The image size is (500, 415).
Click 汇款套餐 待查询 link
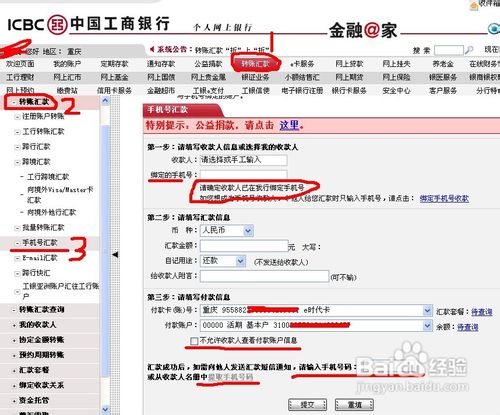click(x=482, y=312)
